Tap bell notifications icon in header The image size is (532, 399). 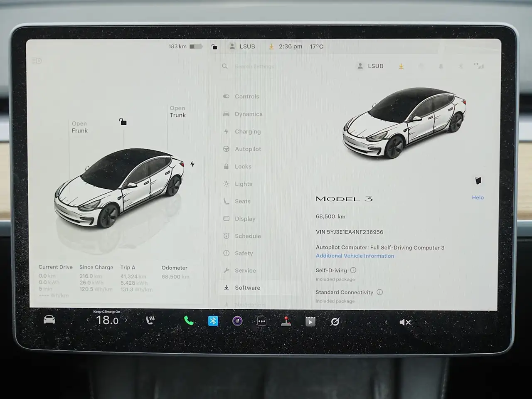(x=441, y=66)
